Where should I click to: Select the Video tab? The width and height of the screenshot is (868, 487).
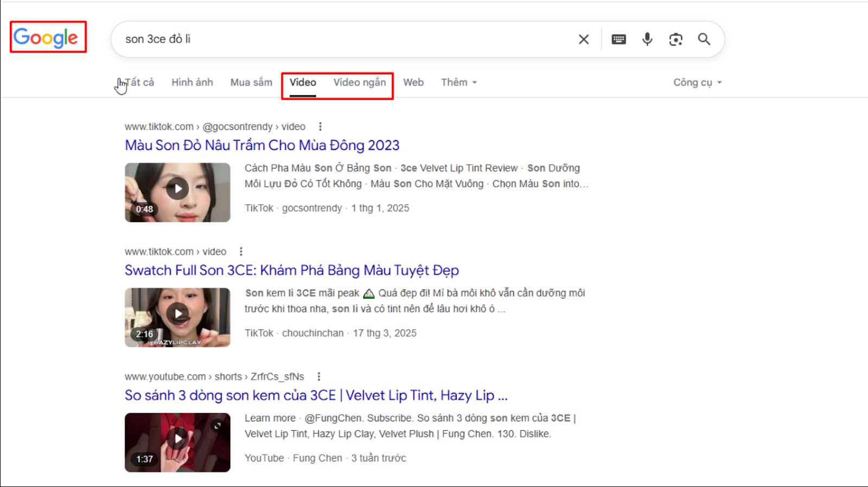click(303, 83)
